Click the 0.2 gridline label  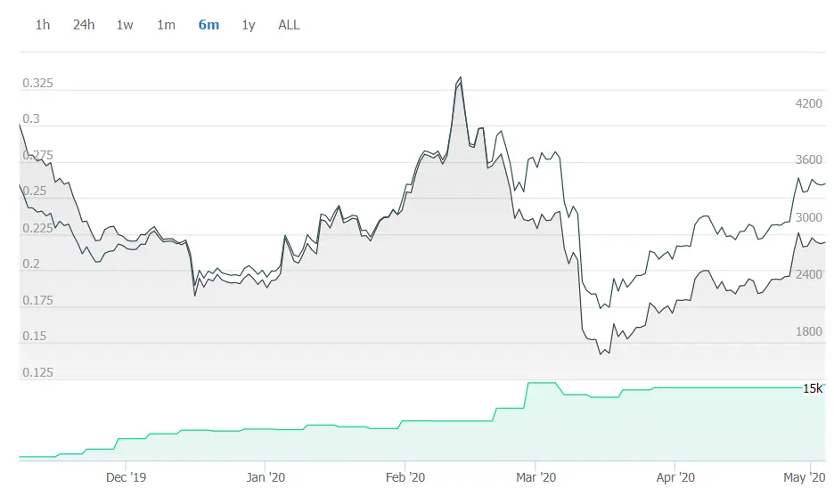click(31, 264)
